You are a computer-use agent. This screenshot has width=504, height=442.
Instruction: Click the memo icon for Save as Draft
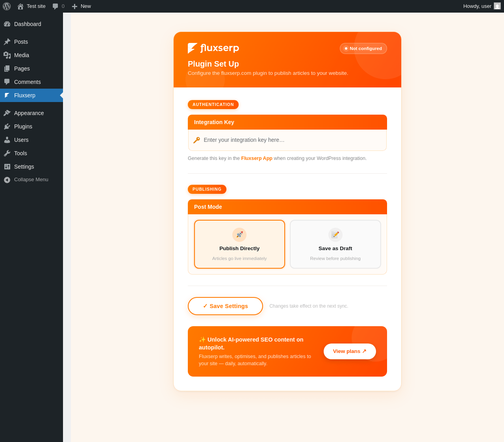335,235
